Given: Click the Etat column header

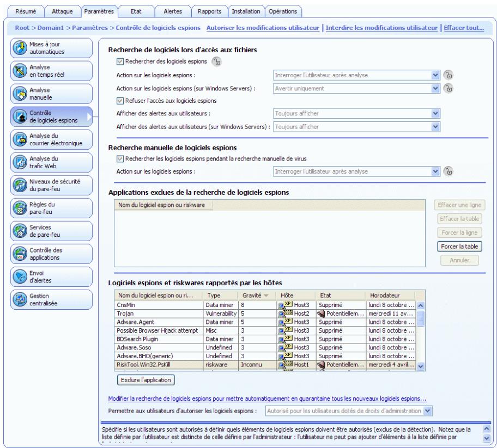Looking at the screenshot, I should [x=341, y=296].
